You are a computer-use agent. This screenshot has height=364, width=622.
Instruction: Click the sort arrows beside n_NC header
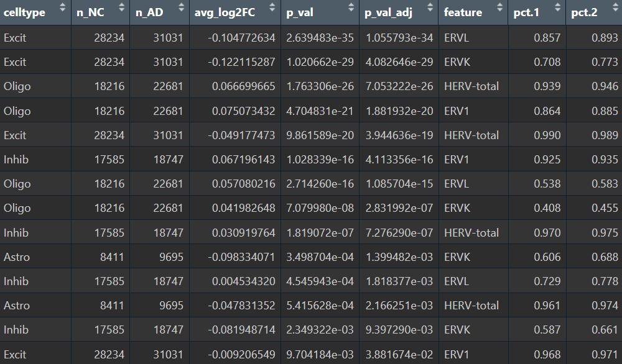click(x=121, y=8)
